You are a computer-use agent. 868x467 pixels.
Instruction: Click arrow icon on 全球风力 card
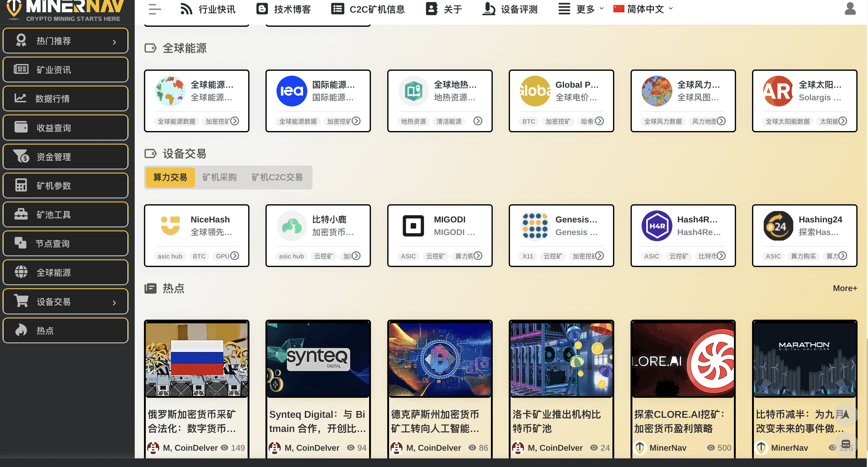click(721, 121)
